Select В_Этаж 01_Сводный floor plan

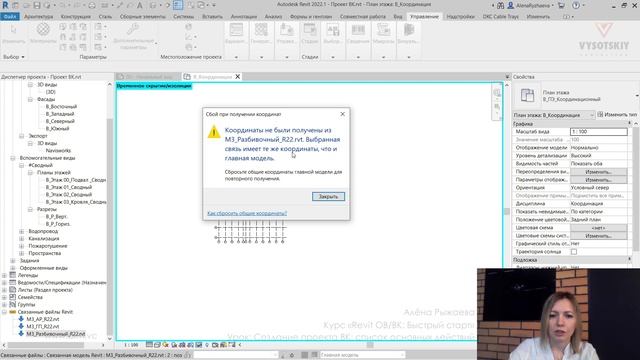click(69, 187)
